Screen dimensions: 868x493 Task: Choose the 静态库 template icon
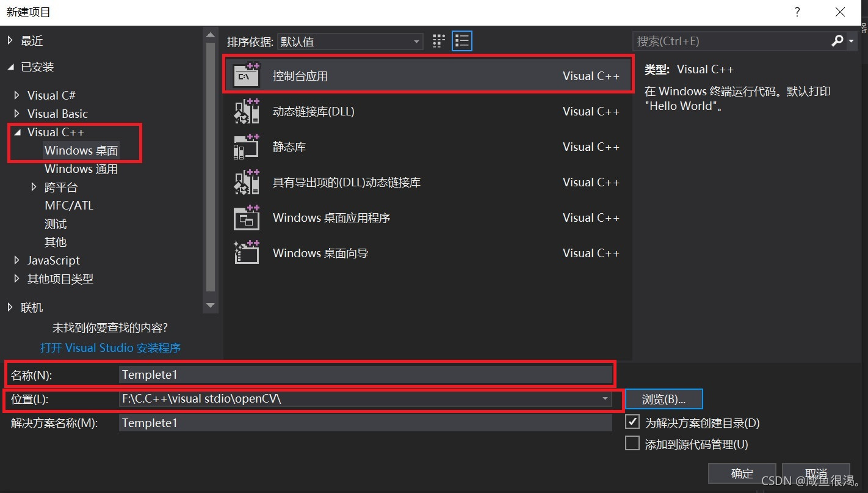[x=247, y=146]
